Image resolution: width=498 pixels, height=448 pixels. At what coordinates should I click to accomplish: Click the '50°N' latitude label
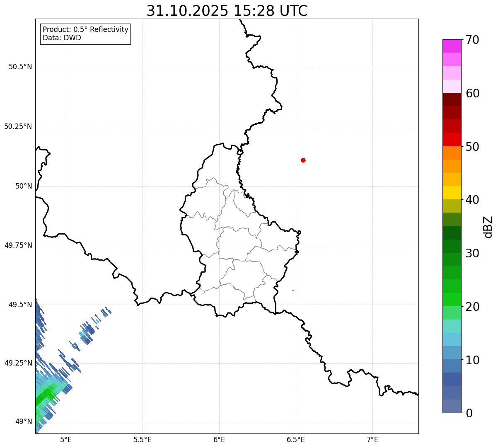[x=24, y=186]
